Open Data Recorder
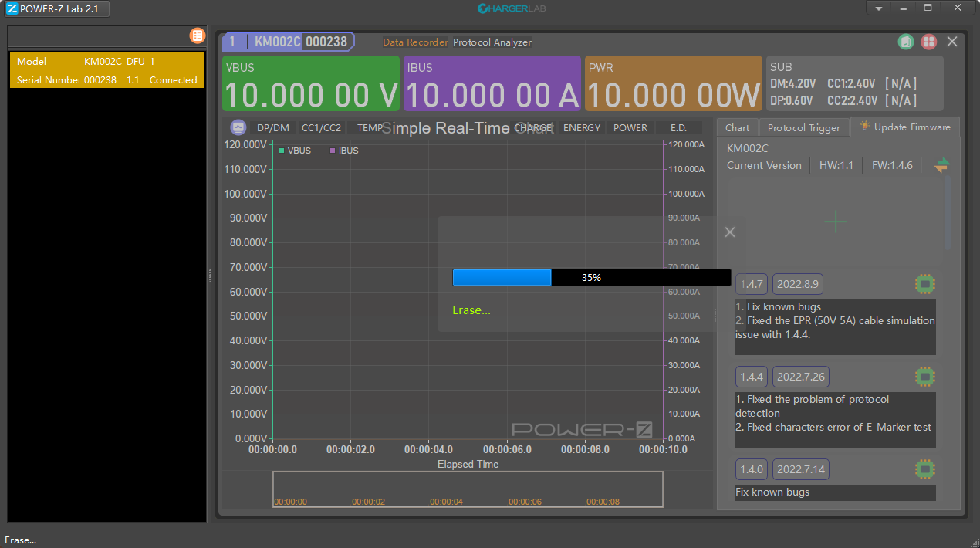 point(414,42)
